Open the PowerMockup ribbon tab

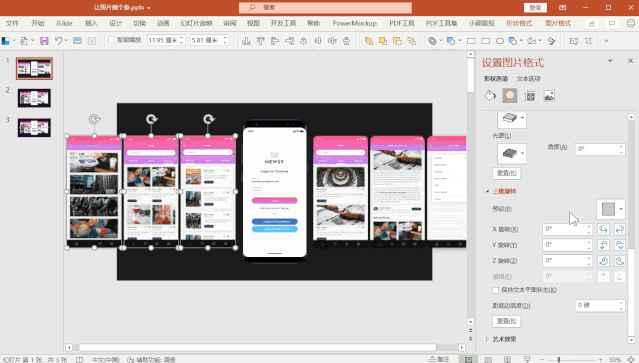coord(355,23)
